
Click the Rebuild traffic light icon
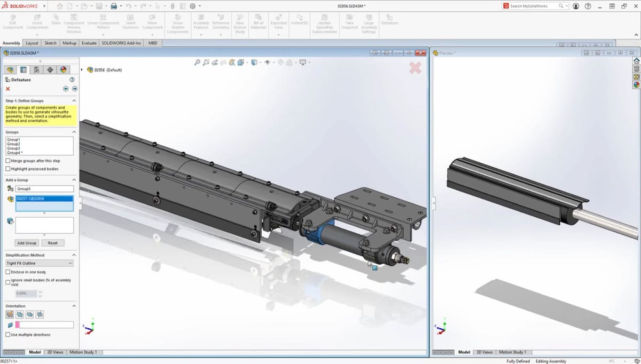172,6
